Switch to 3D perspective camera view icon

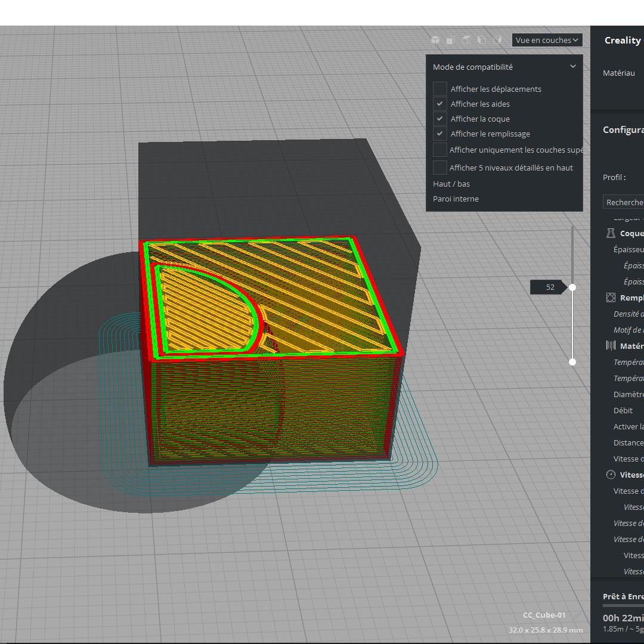click(435, 40)
